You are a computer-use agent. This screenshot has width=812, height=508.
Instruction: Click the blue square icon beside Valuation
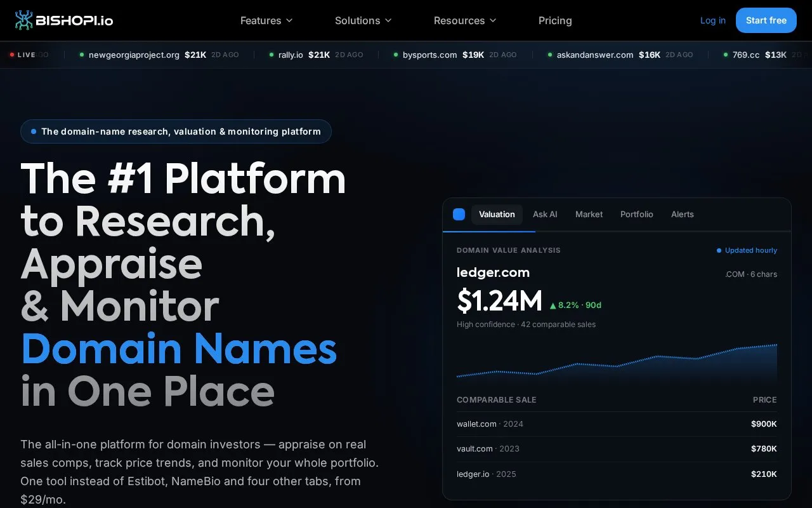point(459,215)
